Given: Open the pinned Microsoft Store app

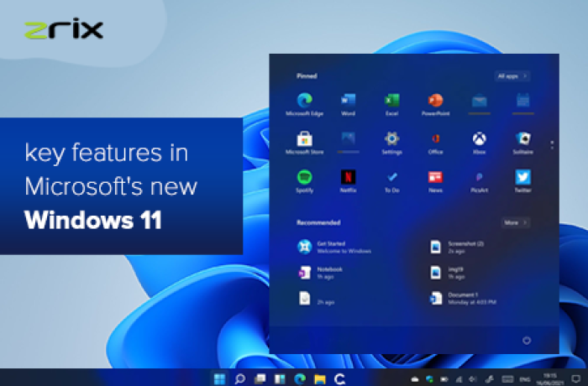Looking at the screenshot, I should pyautogui.click(x=305, y=140).
